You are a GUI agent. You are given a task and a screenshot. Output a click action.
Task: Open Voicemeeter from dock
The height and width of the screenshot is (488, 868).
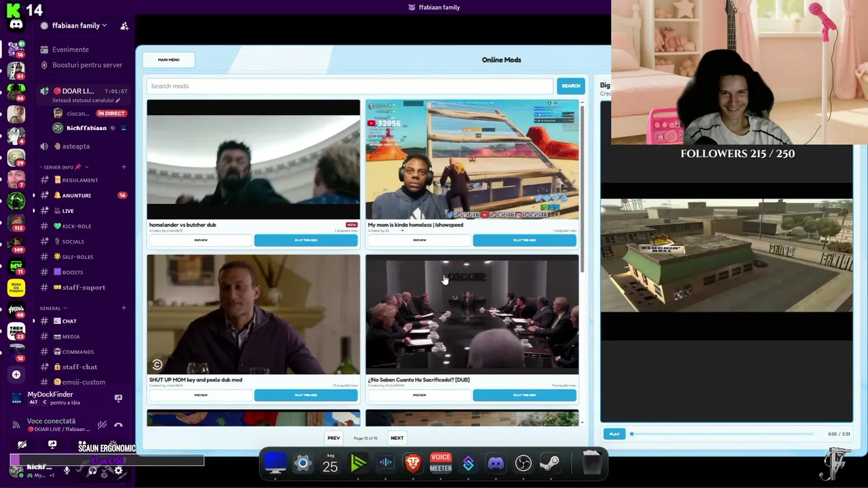tap(441, 463)
